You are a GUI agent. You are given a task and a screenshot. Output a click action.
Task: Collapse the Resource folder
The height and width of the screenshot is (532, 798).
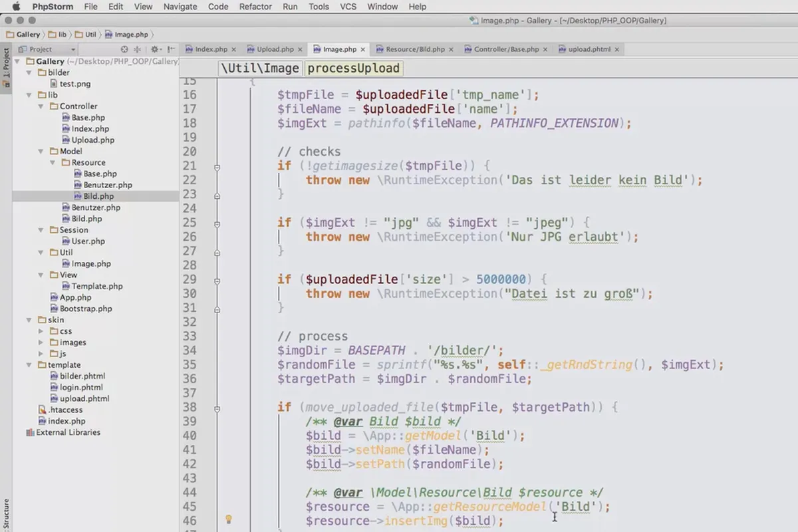pos(54,162)
